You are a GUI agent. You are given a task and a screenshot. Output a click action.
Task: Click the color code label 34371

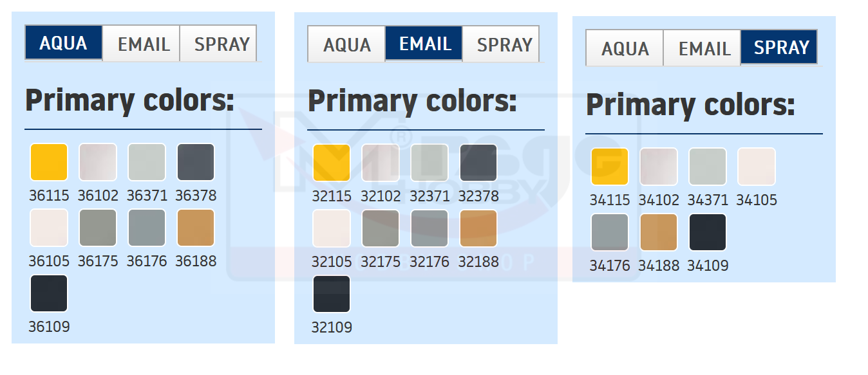[x=708, y=200]
